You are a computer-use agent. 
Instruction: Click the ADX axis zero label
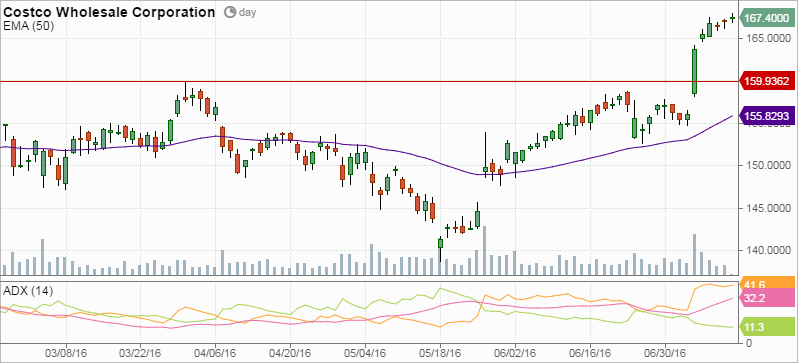[749, 343]
